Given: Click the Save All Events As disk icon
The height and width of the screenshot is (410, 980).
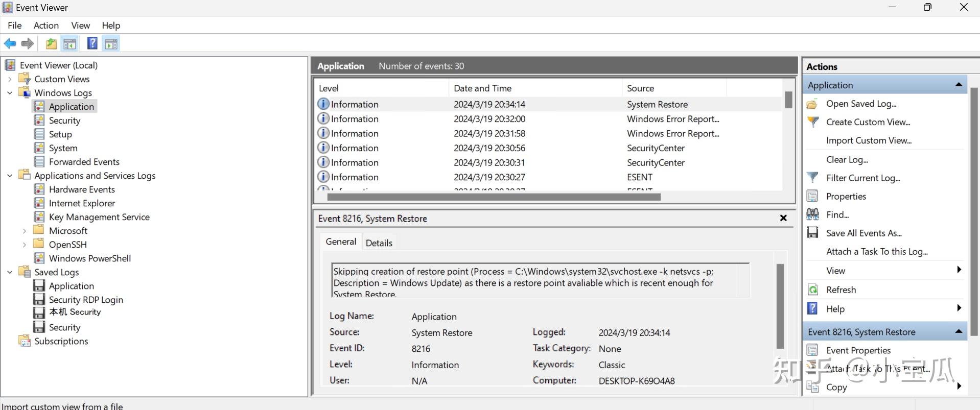Looking at the screenshot, I should [812, 233].
